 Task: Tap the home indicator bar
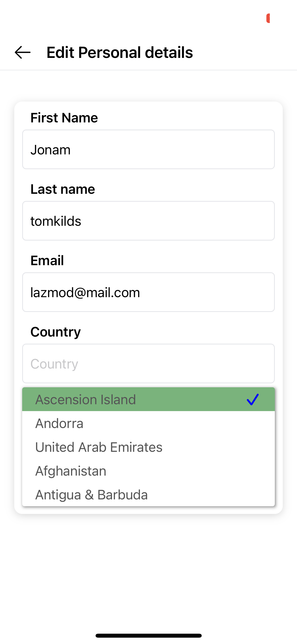[148, 636]
